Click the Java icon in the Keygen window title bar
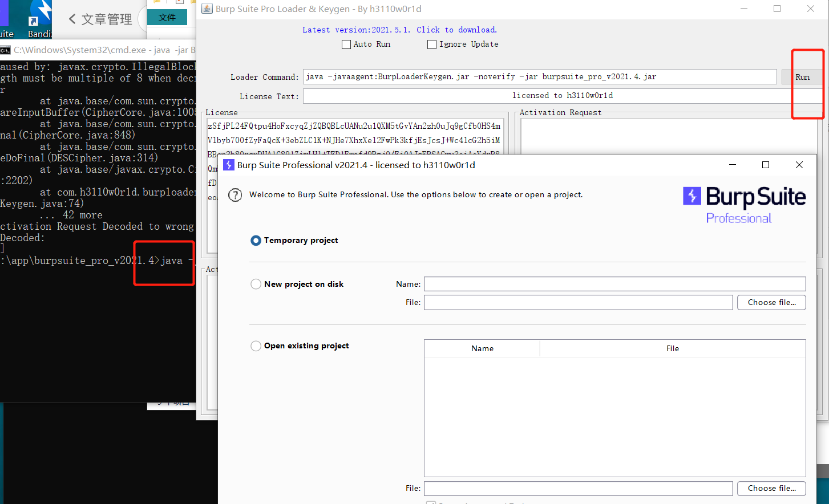Image resolution: width=829 pixels, height=504 pixels. pyautogui.click(x=206, y=9)
